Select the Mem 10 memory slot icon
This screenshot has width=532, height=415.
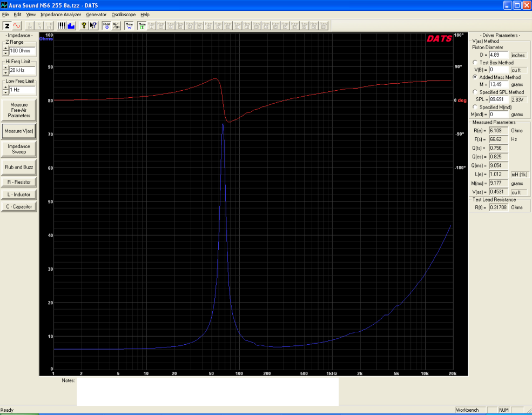(x=227, y=26)
